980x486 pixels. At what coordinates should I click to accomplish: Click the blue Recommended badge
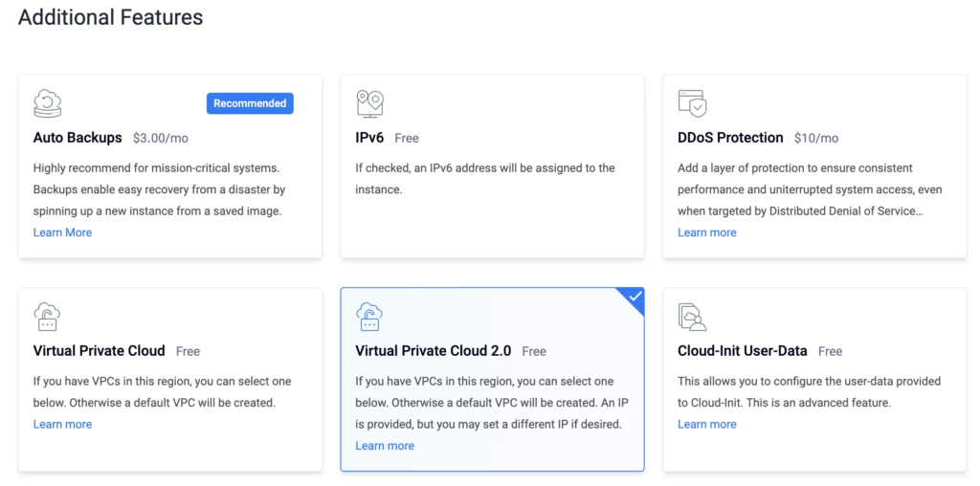tap(250, 103)
